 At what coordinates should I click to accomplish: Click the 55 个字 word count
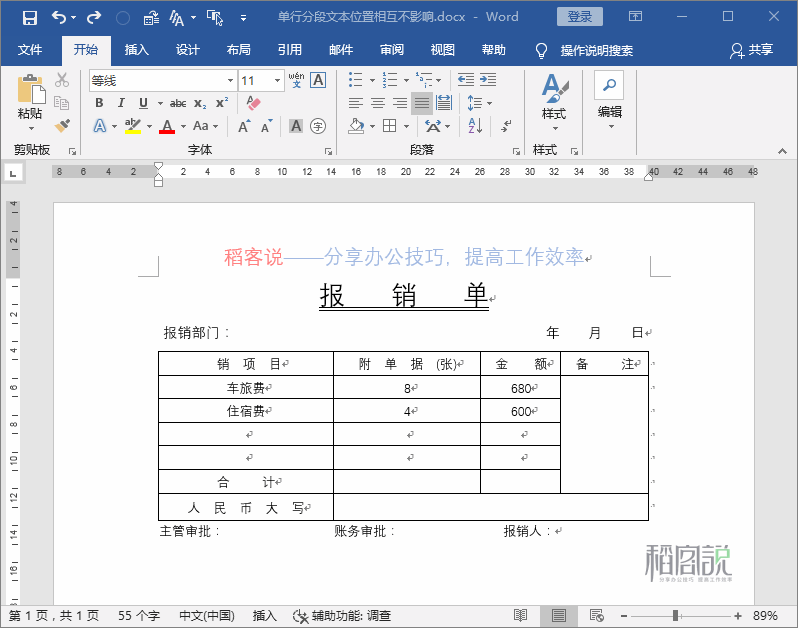[139, 616]
